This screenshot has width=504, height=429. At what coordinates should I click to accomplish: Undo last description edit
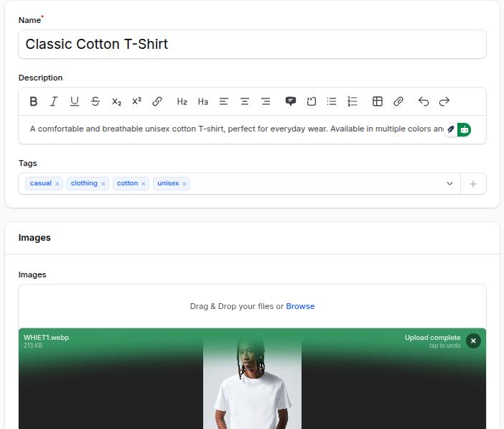pos(424,102)
